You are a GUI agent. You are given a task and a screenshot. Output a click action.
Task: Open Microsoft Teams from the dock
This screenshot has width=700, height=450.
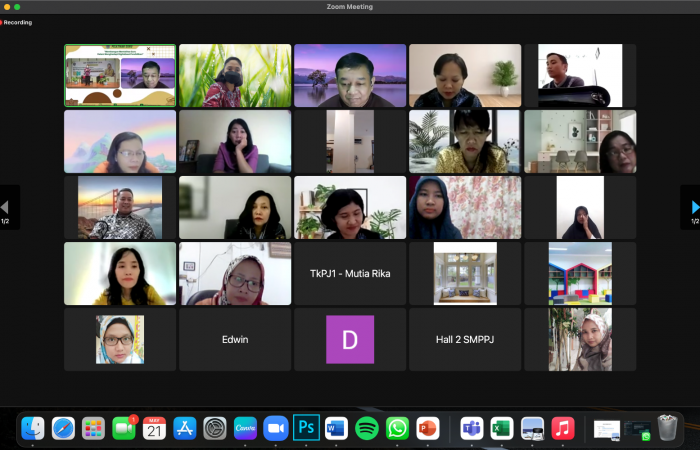pyautogui.click(x=471, y=429)
